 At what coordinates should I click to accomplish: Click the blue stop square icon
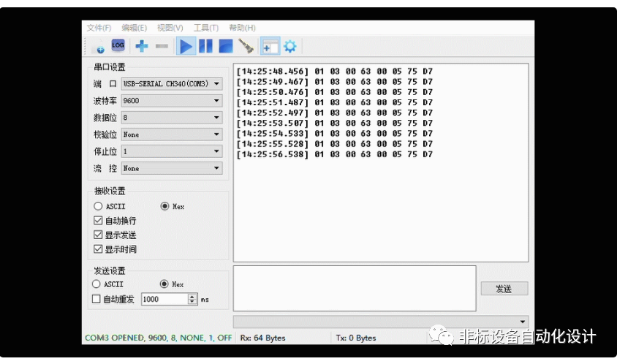[225, 46]
